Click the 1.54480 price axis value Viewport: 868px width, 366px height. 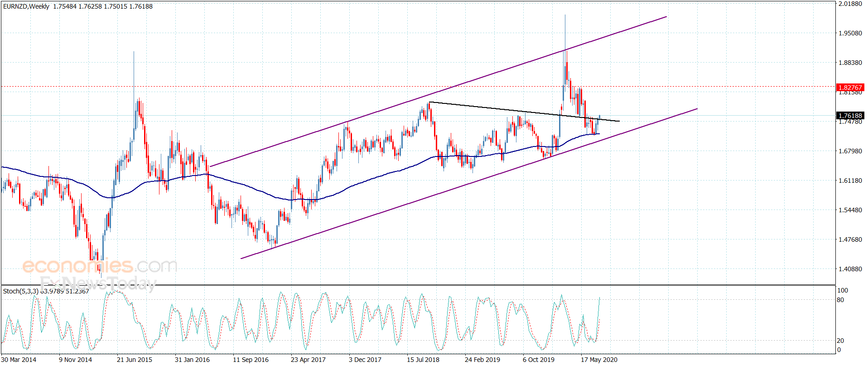pos(850,210)
